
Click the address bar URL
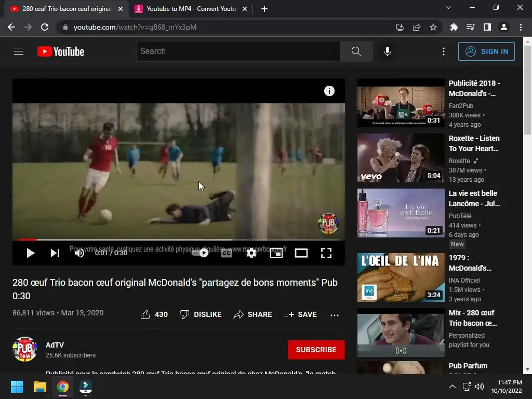pos(135,27)
